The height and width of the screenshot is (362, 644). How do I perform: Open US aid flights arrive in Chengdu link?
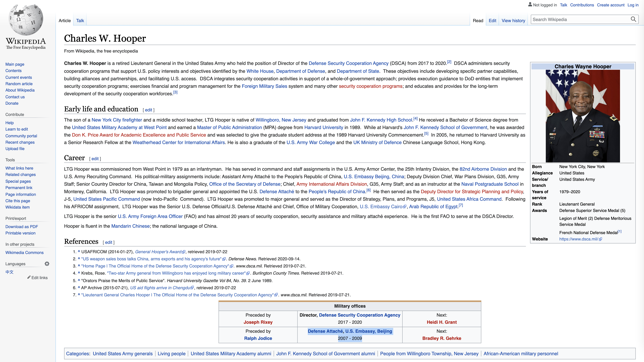pos(162,288)
